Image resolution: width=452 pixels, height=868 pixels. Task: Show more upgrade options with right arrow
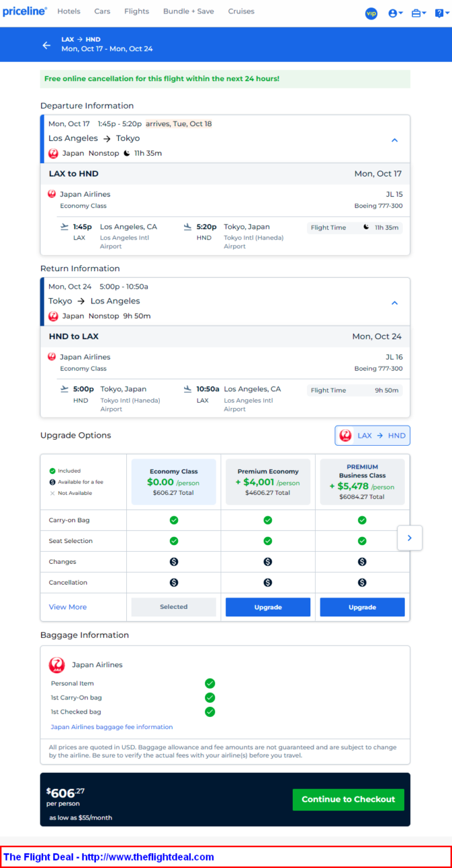coord(409,538)
